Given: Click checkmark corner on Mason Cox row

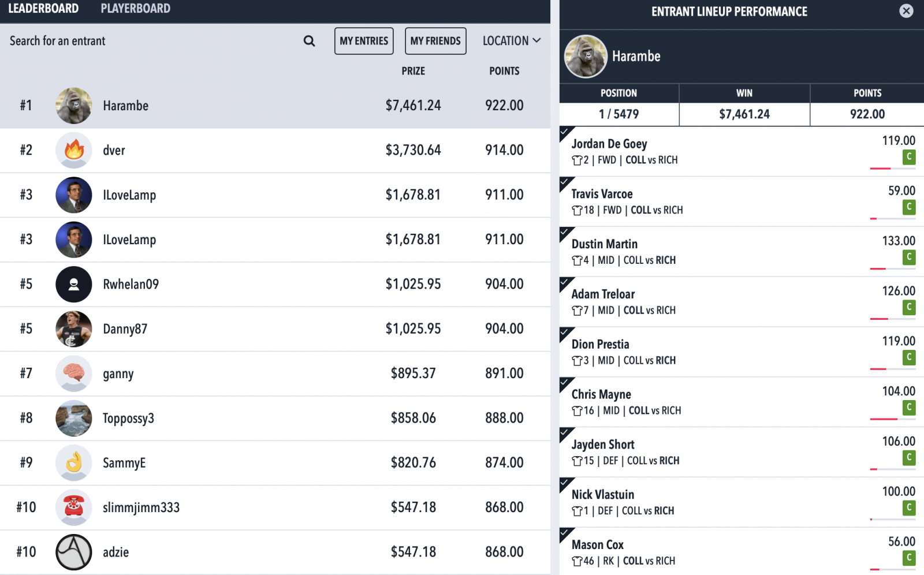Looking at the screenshot, I should 565,534.
